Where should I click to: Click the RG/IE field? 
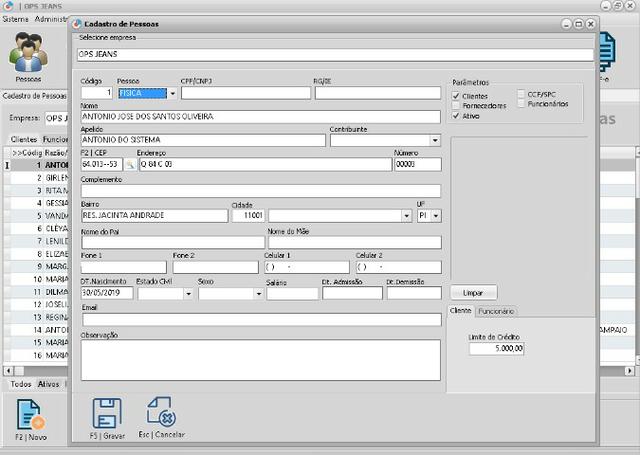click(378, 93)
